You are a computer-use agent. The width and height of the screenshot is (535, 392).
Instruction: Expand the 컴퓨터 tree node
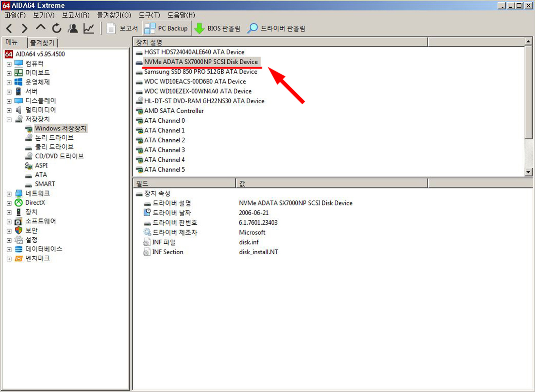pyautogui.click(x=9, y=64)
